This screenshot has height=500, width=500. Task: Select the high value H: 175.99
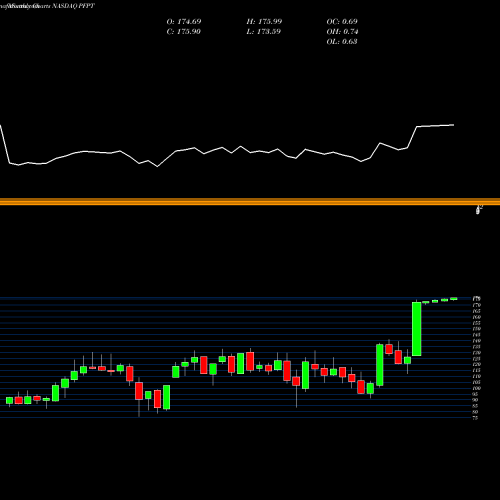coord(264,22)
